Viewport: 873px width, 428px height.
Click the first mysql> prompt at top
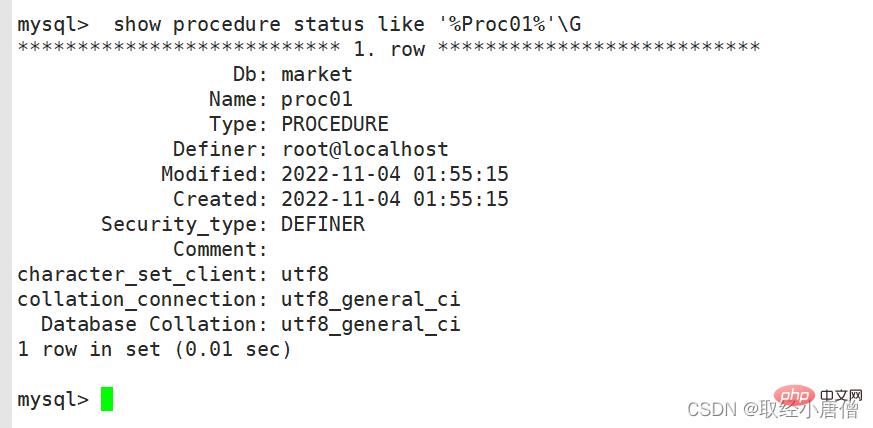click(52, 23)
